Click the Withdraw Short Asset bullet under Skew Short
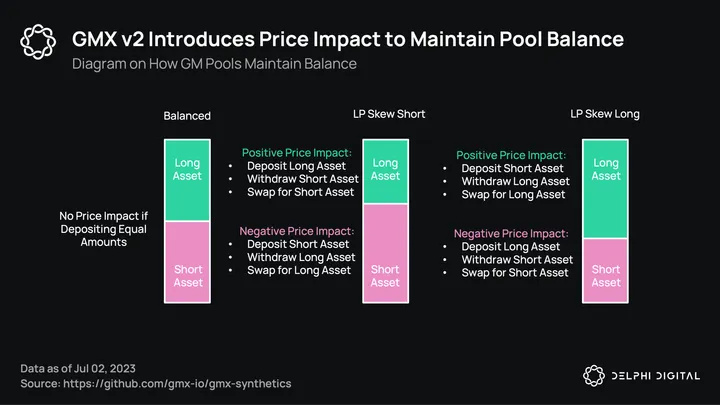 (303, 179)
